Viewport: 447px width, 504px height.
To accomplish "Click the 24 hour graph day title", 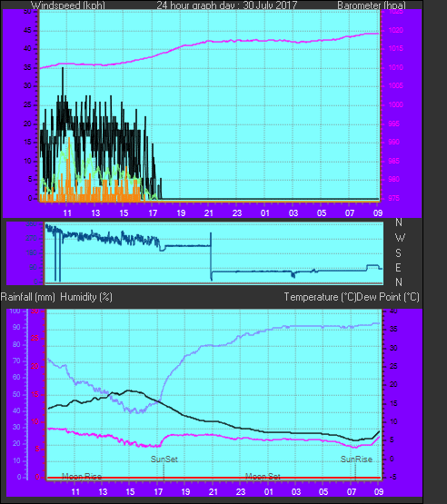I will click(x=227, y=5).
